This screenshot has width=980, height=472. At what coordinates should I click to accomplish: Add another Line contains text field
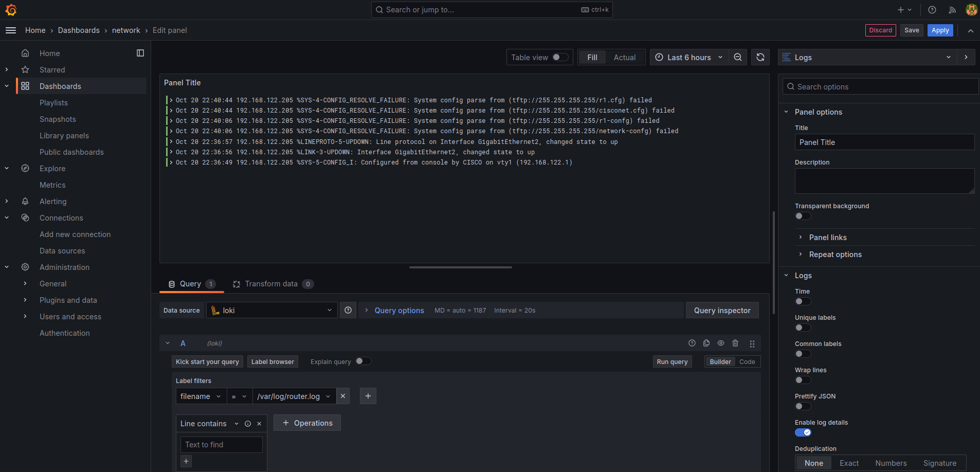(x=186, y=461)
